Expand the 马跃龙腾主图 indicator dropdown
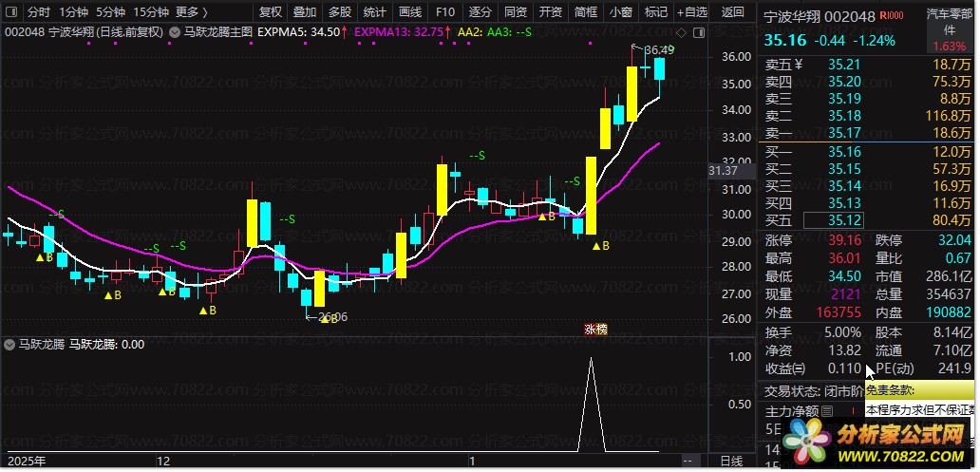The height and width of the screenshot is (472, 980). point(175,31)
